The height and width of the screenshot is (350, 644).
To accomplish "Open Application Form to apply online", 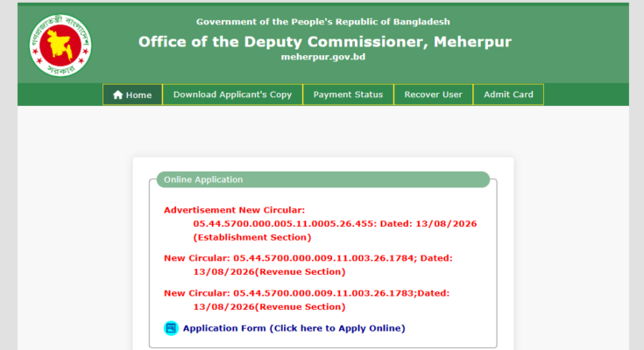I will tap(294, 328).
